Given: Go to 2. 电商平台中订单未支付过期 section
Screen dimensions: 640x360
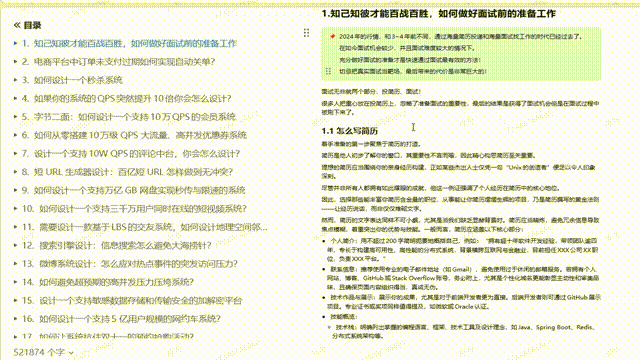Looking at the screenshot, I should [118, 62].
